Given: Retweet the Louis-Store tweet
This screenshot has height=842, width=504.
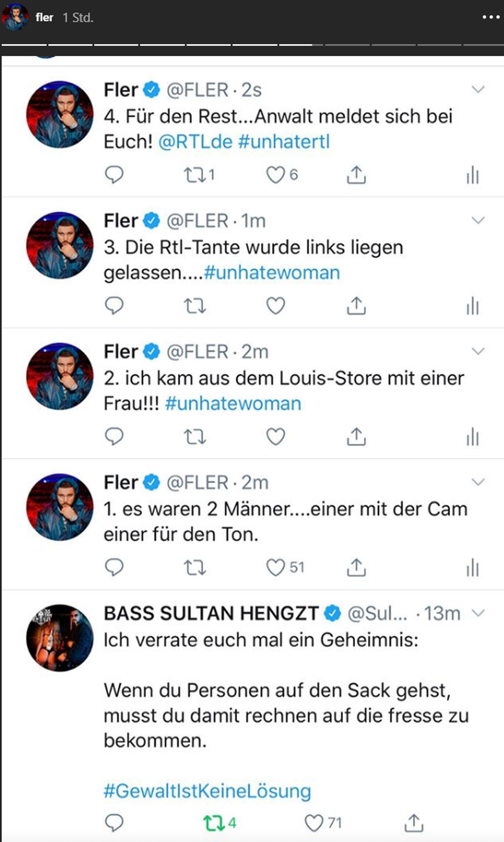Looking at the screenshot, I should point(195,437).
